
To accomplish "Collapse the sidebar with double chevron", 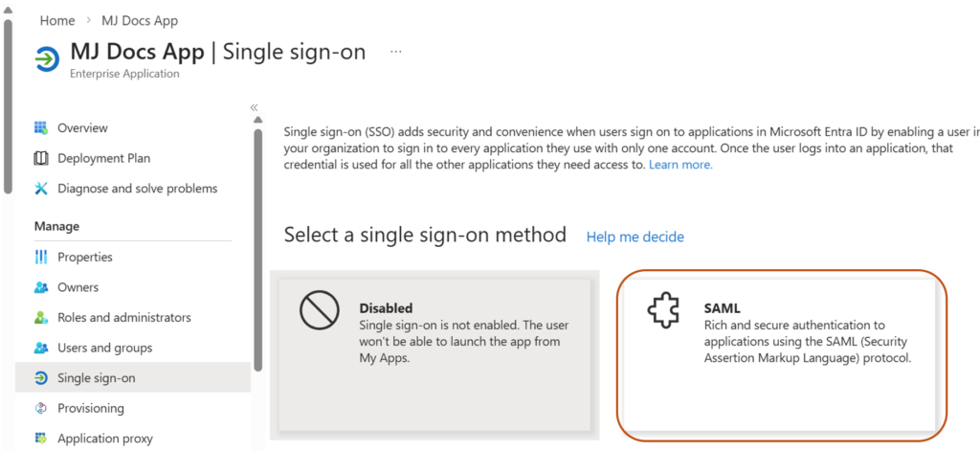I will [255, 108].
